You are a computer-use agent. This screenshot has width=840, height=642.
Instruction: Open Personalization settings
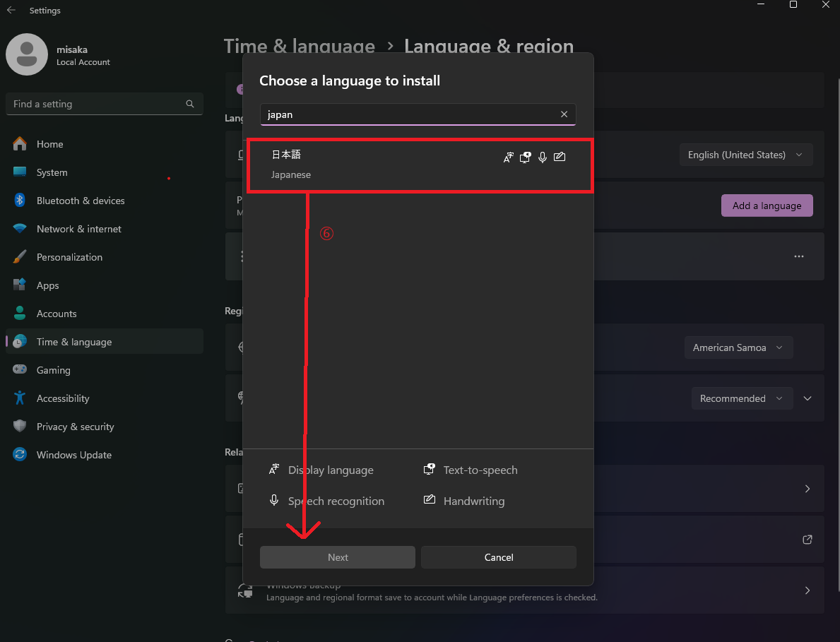click(105, 257)
